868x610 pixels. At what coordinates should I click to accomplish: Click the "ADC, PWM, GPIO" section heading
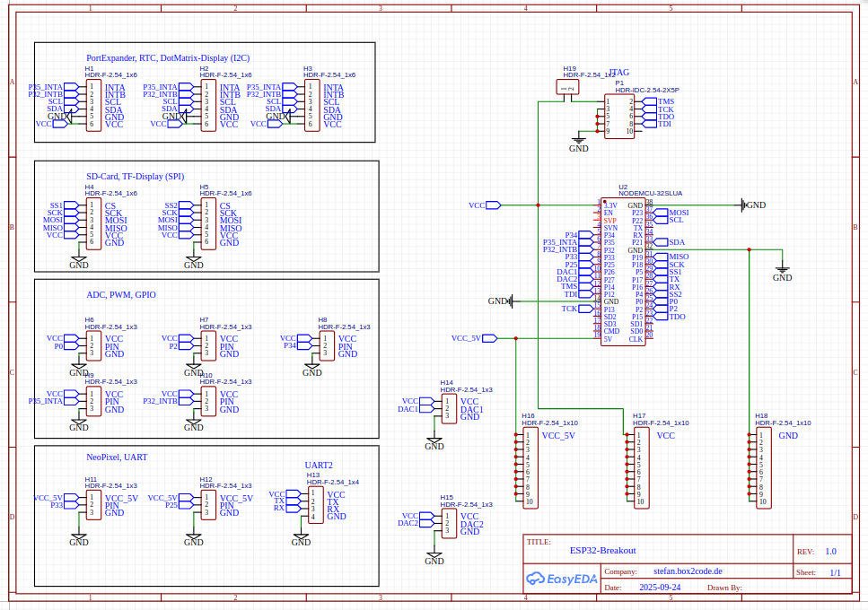click(120, 294)
